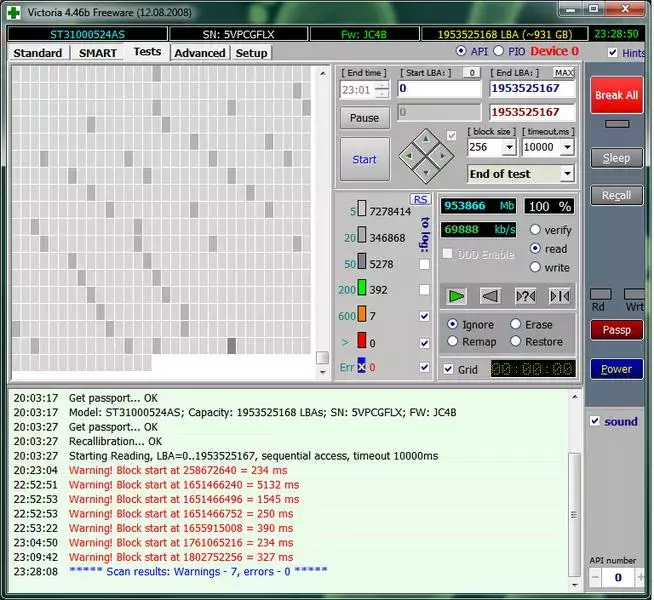Click the Start scan button

tap(365, 159)
